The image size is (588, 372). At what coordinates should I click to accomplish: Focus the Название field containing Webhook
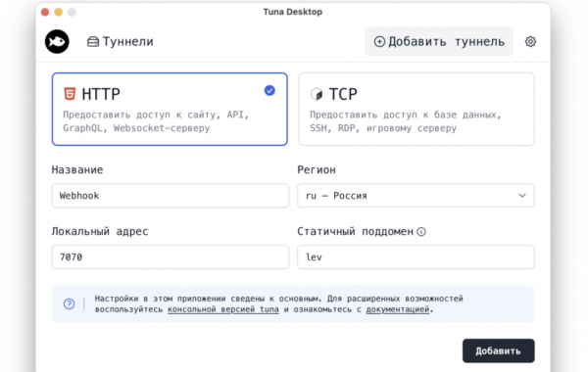point(171,196)
